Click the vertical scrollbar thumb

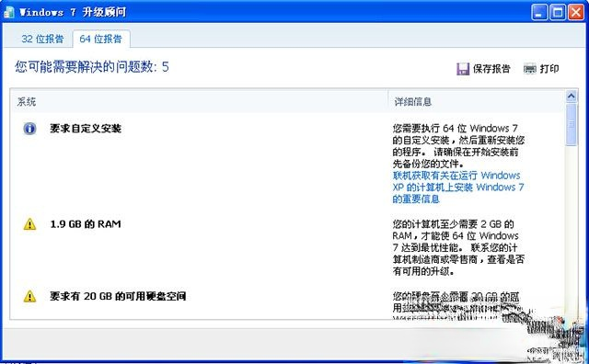tap(571, 125)
